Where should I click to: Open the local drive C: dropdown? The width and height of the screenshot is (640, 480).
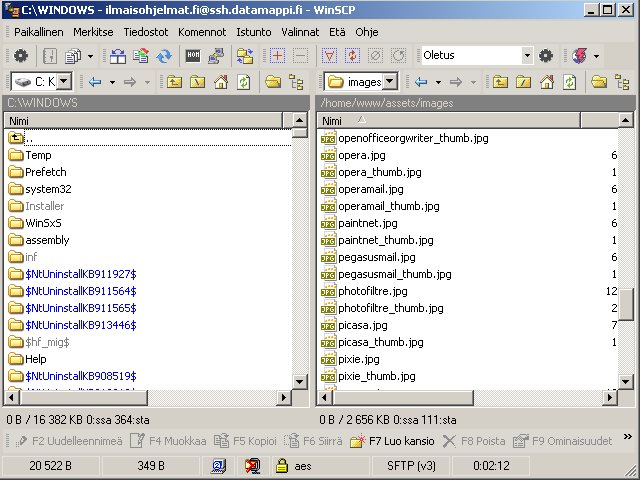pyautogui.click(x=64, y=82)
